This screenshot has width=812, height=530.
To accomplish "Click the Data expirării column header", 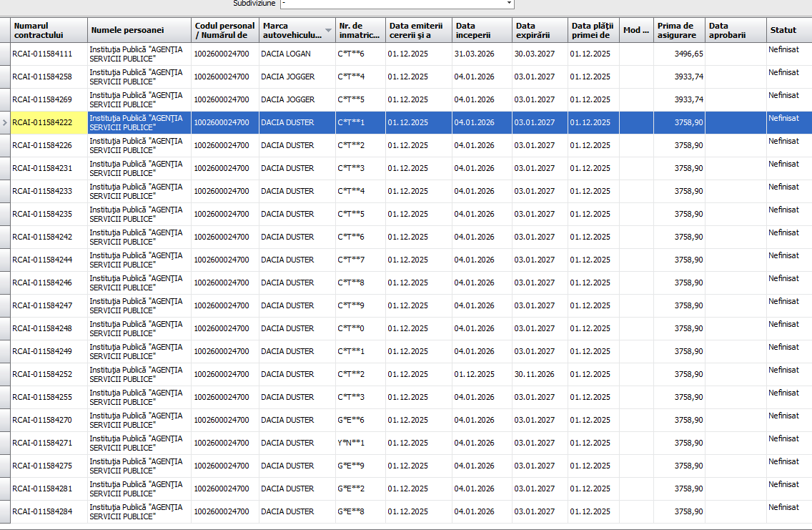I will pos(540,30).
